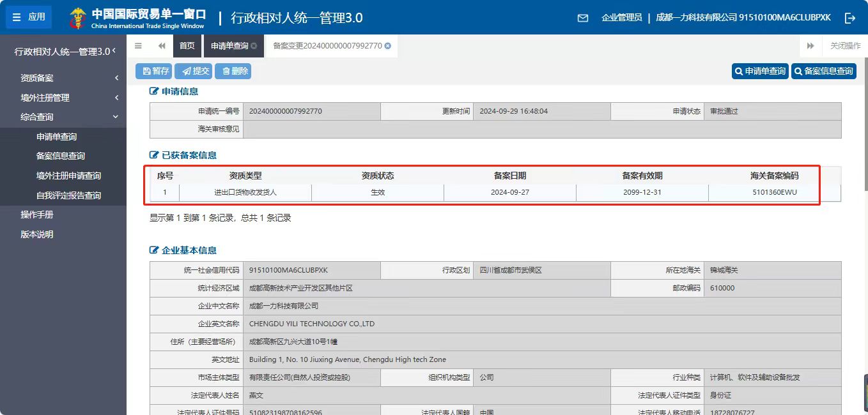
Task: Click the cell 5101360EWU
Action: (775, 192)
